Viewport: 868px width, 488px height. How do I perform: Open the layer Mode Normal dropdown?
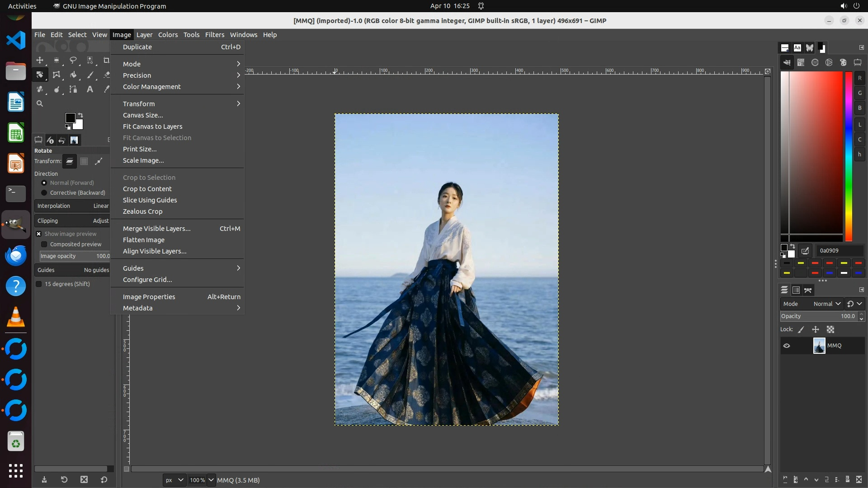tap(826, 304)
